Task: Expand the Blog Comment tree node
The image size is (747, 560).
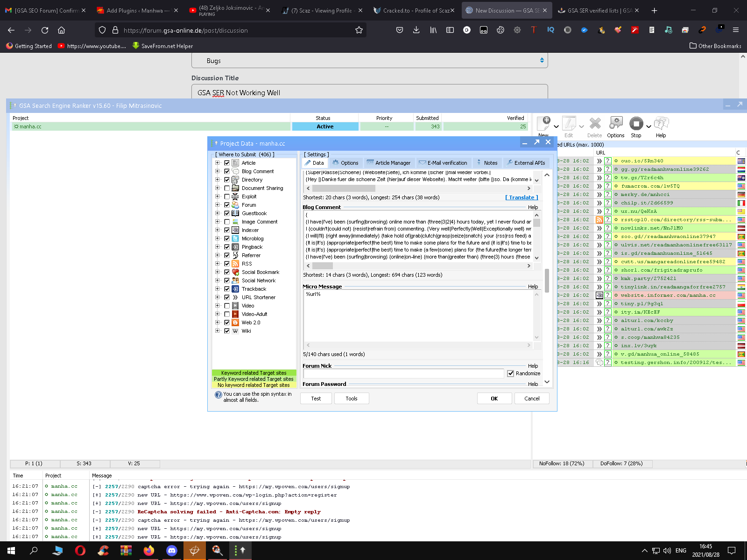Action: (217, 171)
